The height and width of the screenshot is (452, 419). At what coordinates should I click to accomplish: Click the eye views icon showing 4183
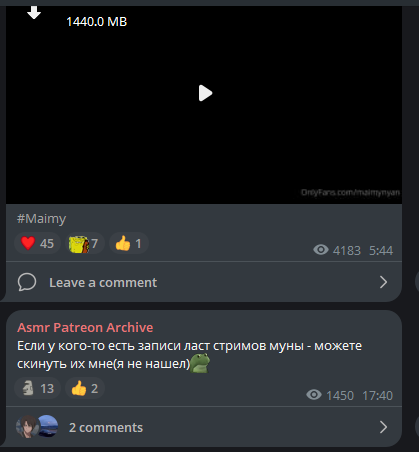[x=321, y=250]
